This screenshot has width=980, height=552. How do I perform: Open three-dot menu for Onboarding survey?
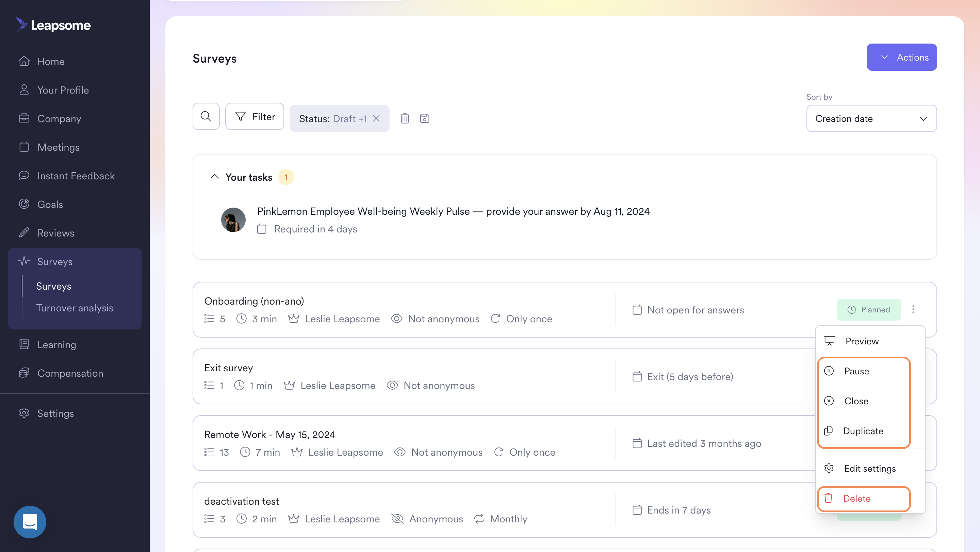913,309
